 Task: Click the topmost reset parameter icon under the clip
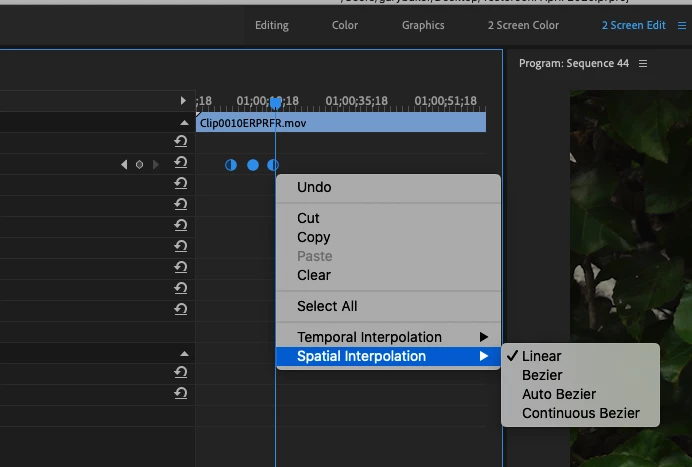point(181,141)
